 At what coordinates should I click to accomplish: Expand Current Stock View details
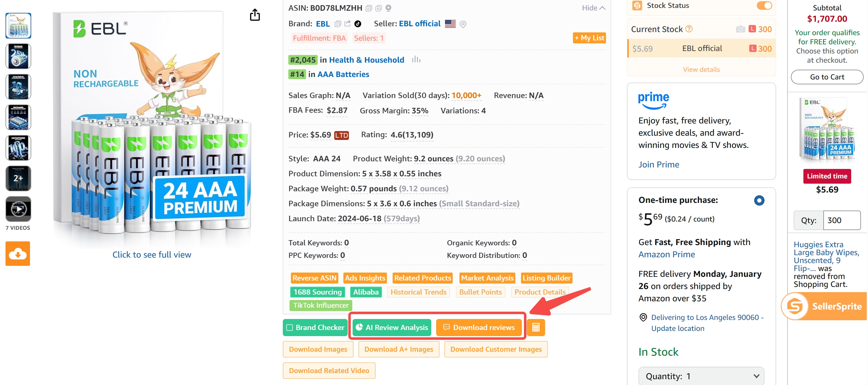[701, 69]
